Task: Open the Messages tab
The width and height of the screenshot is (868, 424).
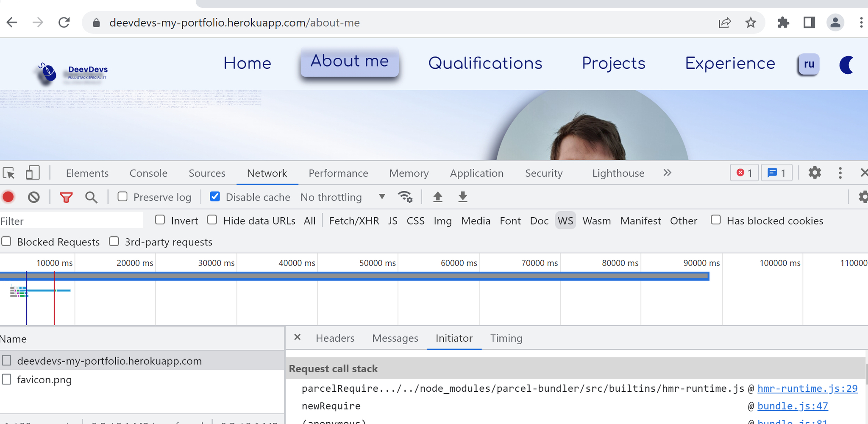Action: click(x=395, y=338)
